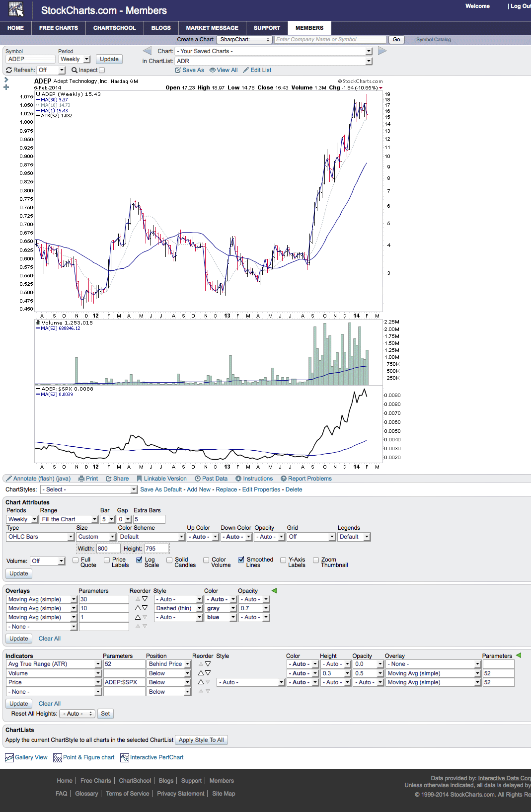Viewport: 531px width, 812px height.
Task: Enable Zoom Thumbnail checkbox
Action: 316,560
